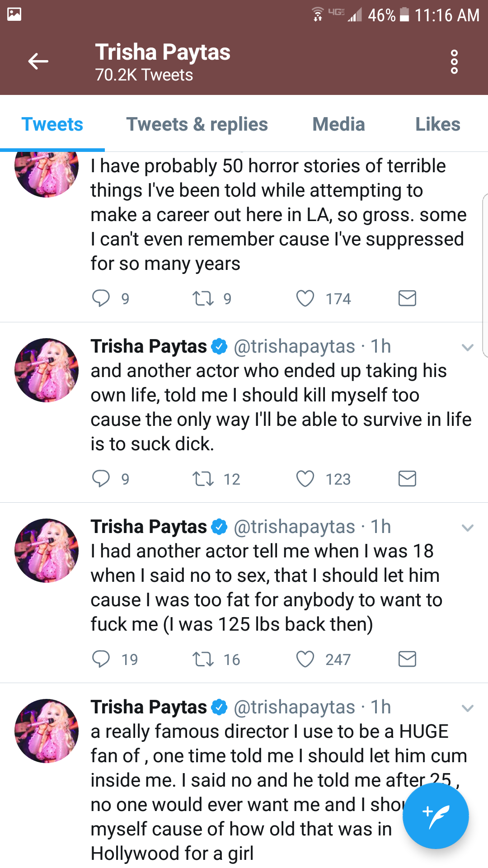This screenshot has width=488, height=868.
Task: Expand options chevron on 'another actor who ended' tweet
Action: tap(467, 347)
